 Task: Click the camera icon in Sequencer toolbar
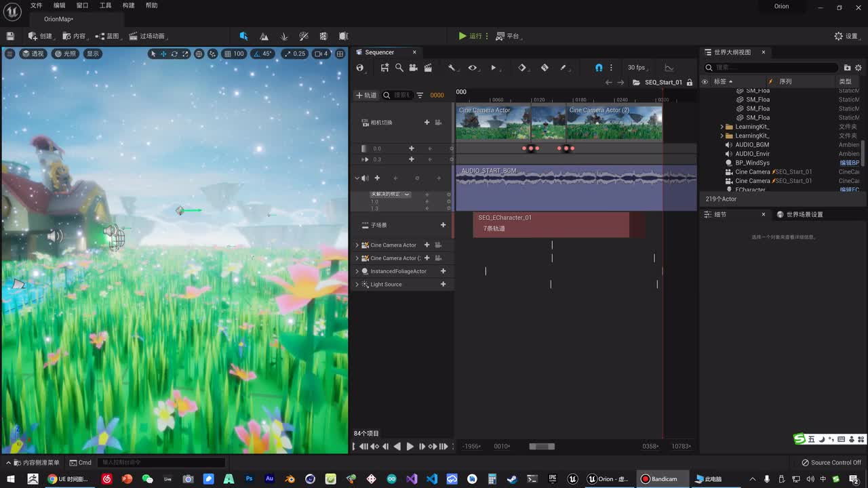pos(414,68)
